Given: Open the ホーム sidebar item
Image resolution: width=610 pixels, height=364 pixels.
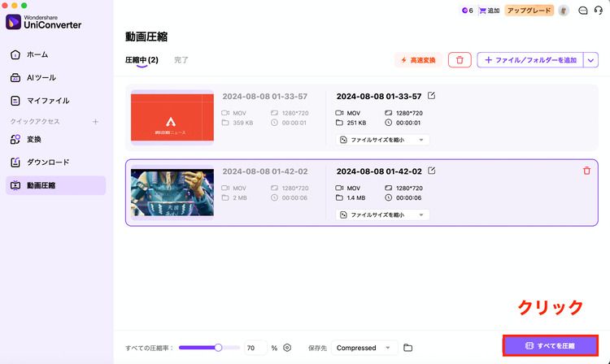Looking at the screenshot, I should [x=55, y=54].
